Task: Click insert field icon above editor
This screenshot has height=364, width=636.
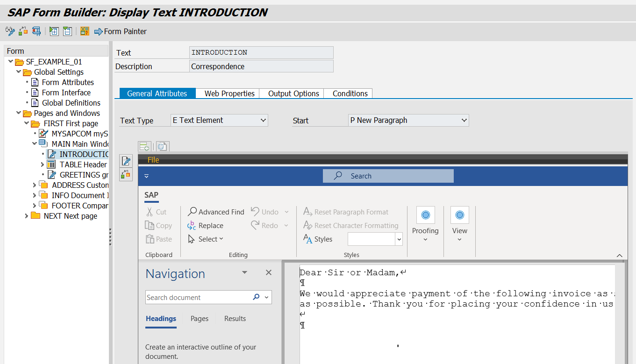Action: [x=144, y=146]
